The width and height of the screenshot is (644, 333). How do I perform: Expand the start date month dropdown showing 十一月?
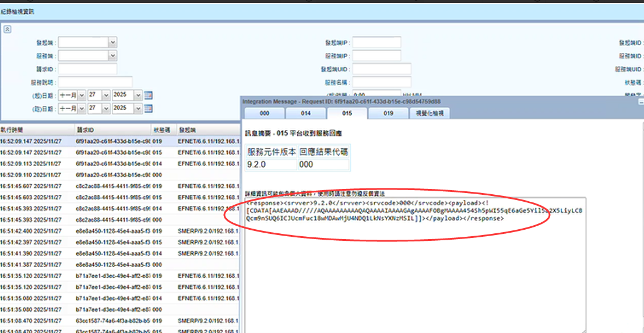pyautogui.click(x=82, y=95)
